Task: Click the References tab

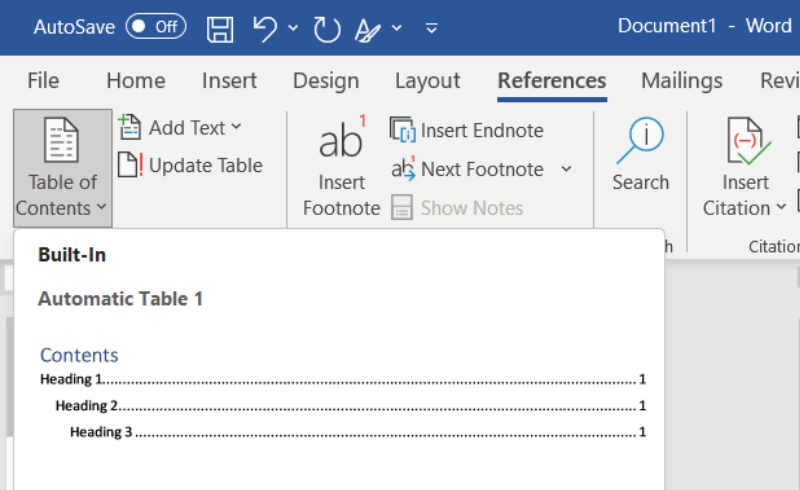Action: 552,81
